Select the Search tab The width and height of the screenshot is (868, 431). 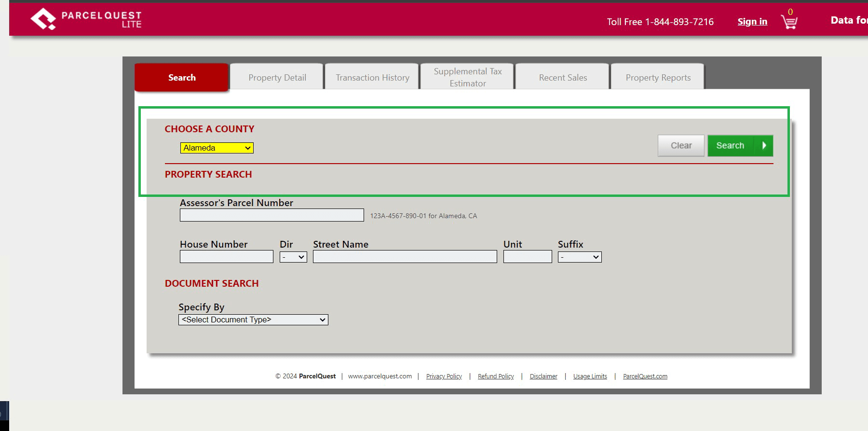coord(181,77)
